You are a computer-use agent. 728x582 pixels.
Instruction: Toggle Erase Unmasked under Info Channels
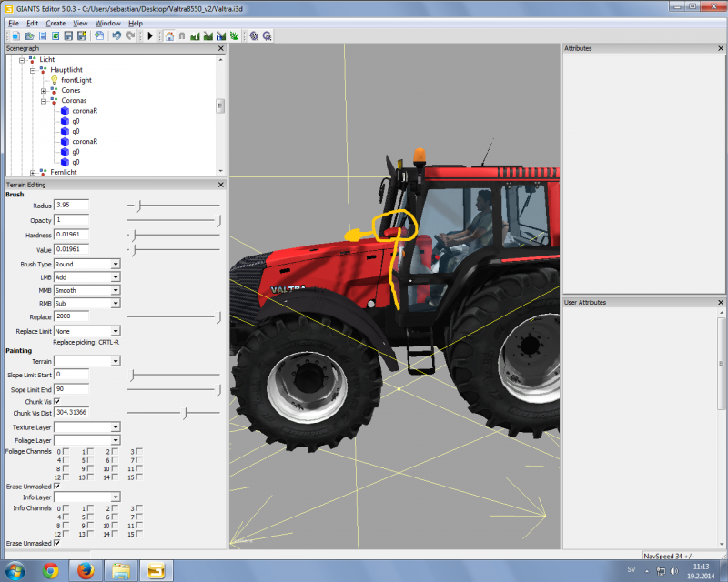coord(57,543)
